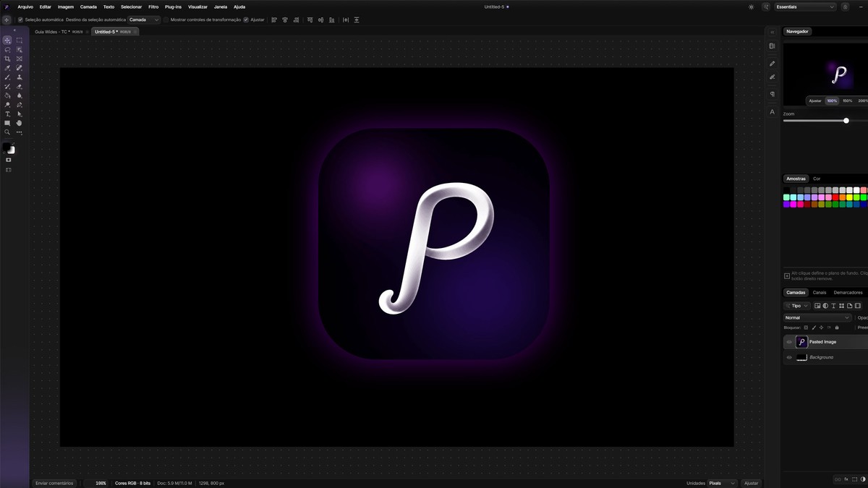
Task: Open the extra tools ellipsis menu
Action: [20, 132]
